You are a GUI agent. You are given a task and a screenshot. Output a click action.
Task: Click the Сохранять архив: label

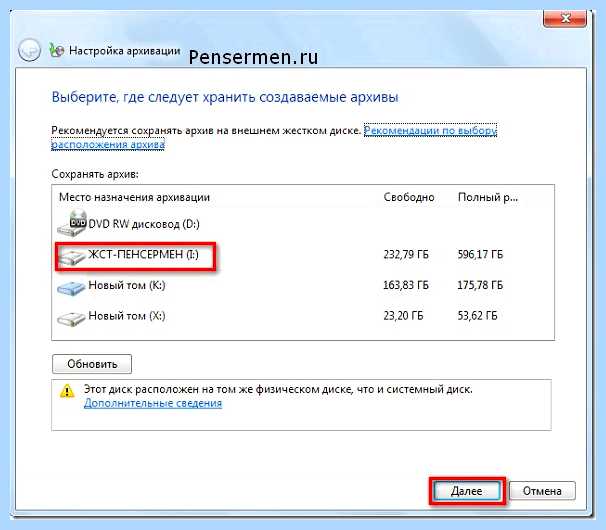[x=95, y=174]
